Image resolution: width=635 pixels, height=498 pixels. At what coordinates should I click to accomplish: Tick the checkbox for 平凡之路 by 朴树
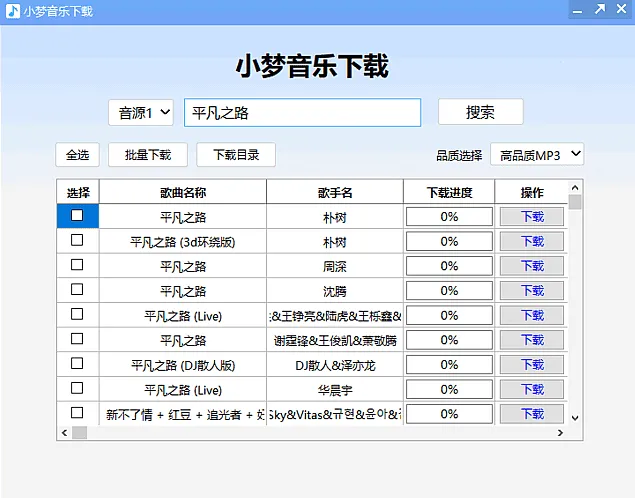(77, 215)
